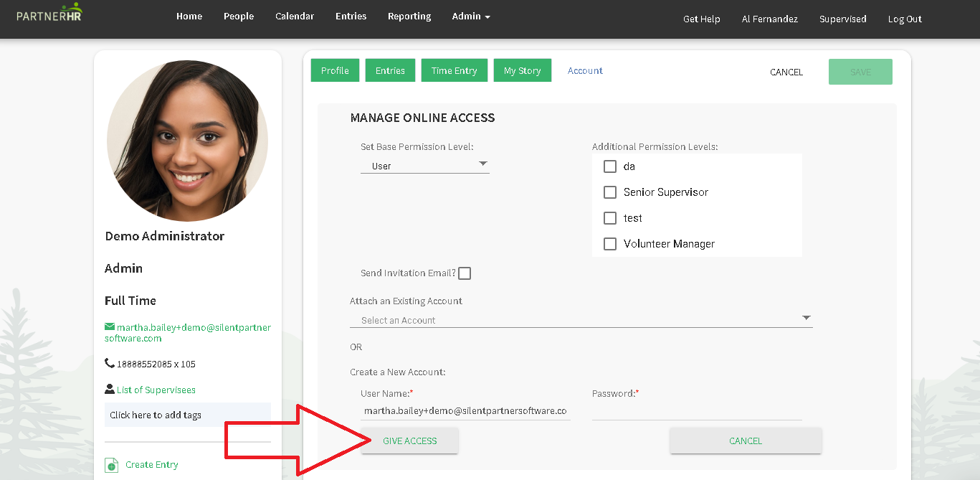This screenshot has width=980, height=480.
Task: Click the GIVE ACCESS button
Action: pos(410,441)
